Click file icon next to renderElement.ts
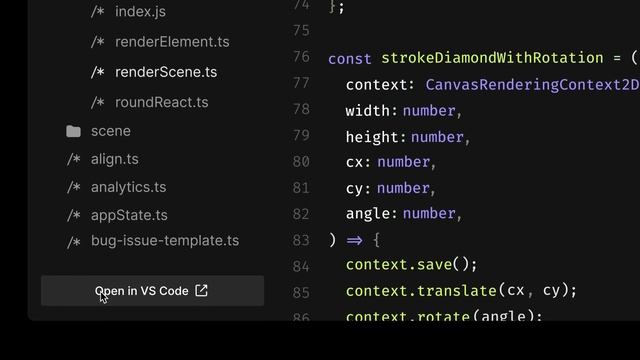This screenshot has height=360, width=640. 98,42
